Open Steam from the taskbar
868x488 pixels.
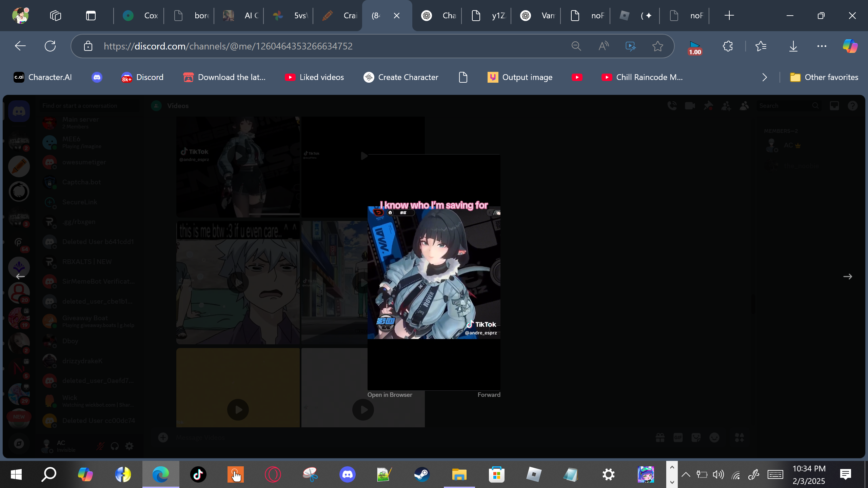(x=422, y=474)
